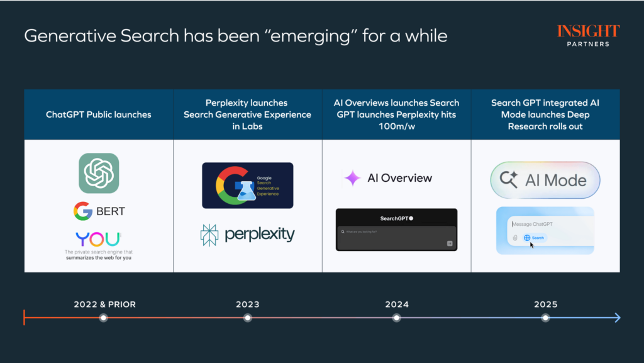
Task: Click the ChatGPT logo icon
Action: 99,173
